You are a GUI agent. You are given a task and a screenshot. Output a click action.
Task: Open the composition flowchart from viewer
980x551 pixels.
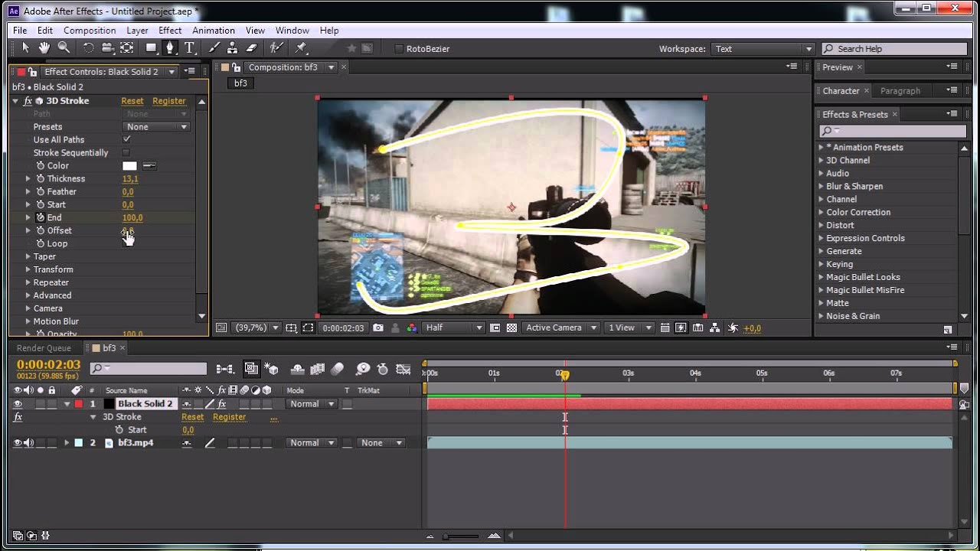(x=715, y=328)
